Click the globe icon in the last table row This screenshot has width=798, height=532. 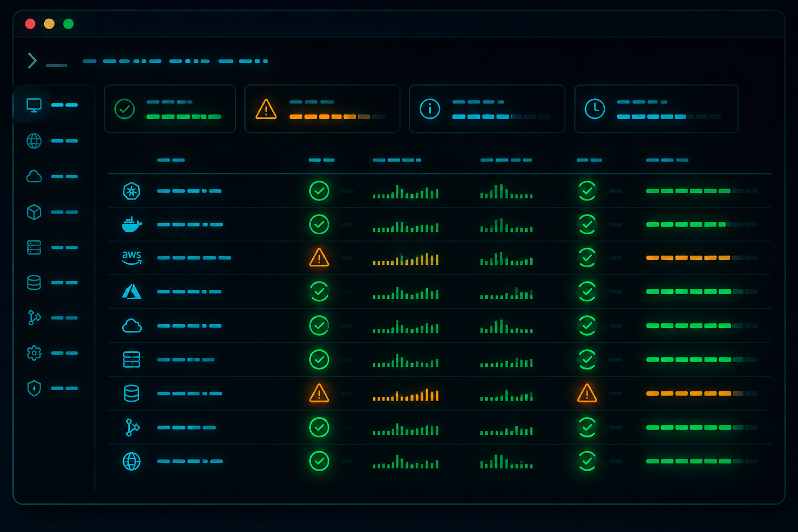click(x=131, y=461)
